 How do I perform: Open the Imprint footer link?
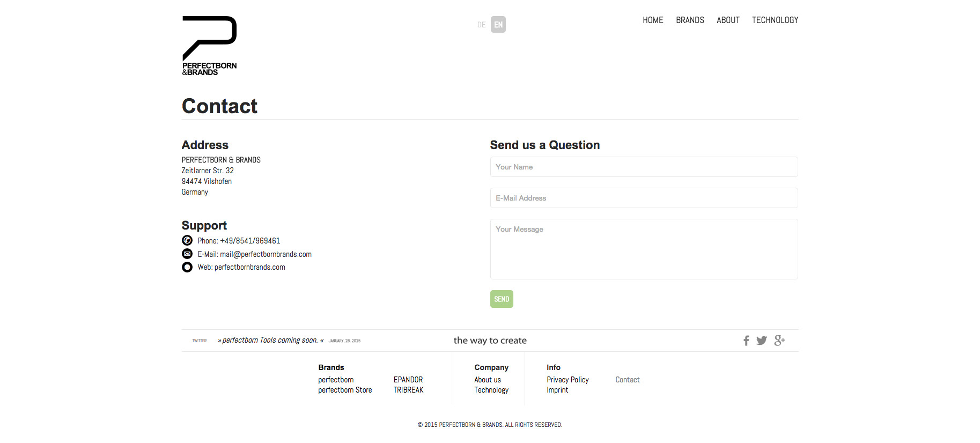(557, 390)
